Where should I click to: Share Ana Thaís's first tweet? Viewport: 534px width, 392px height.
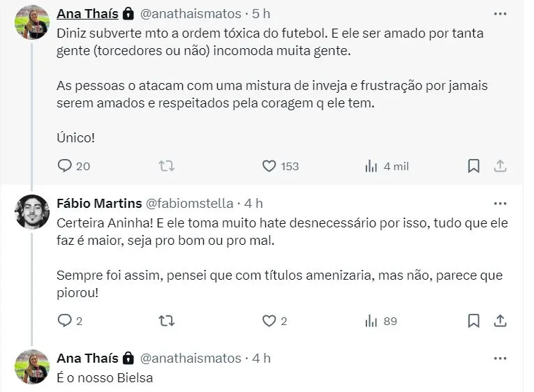coord(500,166)
